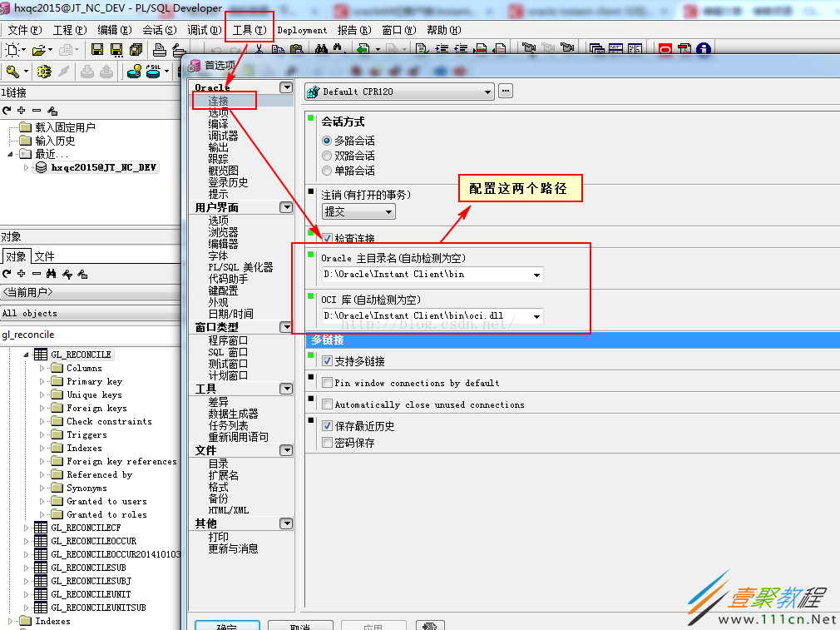Click the Save As floppy icon

tap(116, 50)
